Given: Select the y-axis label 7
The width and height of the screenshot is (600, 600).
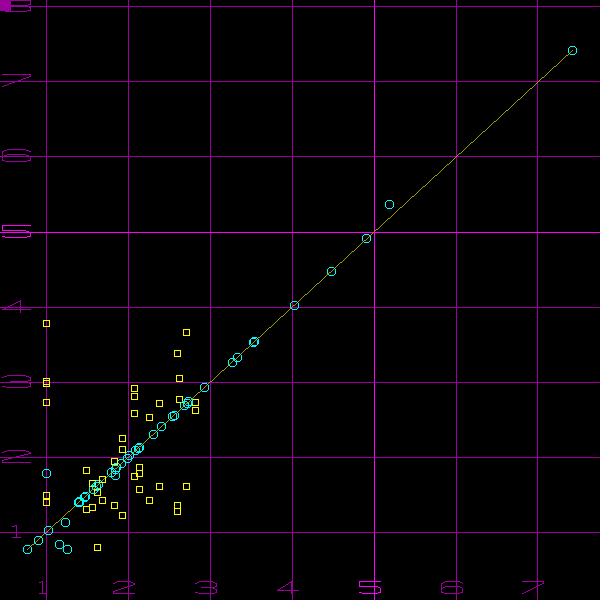Looking at the screenshot, I should [x=16, y=81].
